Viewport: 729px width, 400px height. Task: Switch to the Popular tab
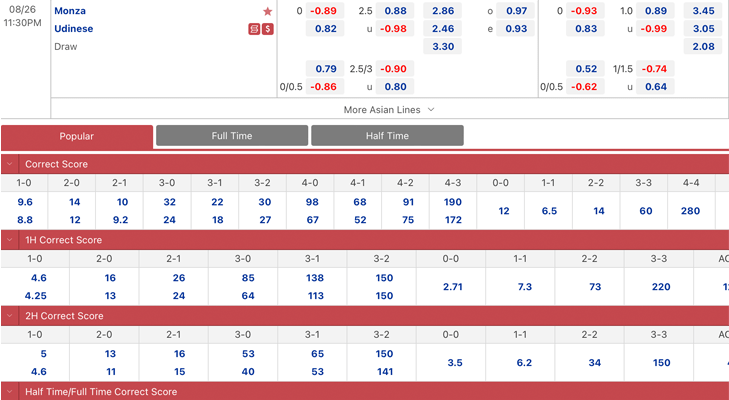[77, 136]
